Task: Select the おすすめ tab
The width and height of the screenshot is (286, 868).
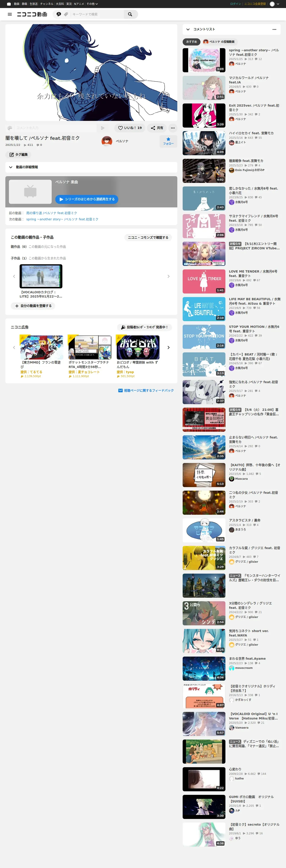Action: 192,42
